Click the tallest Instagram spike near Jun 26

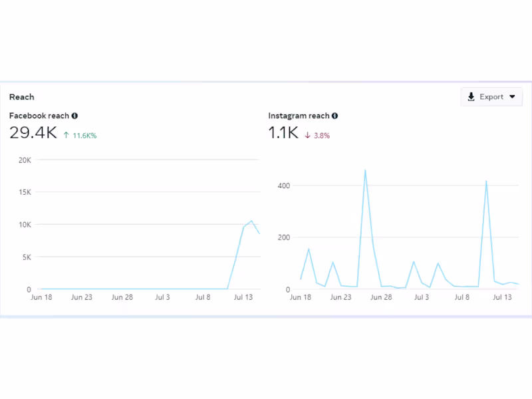pyautogui.click(x=365, y=170)
